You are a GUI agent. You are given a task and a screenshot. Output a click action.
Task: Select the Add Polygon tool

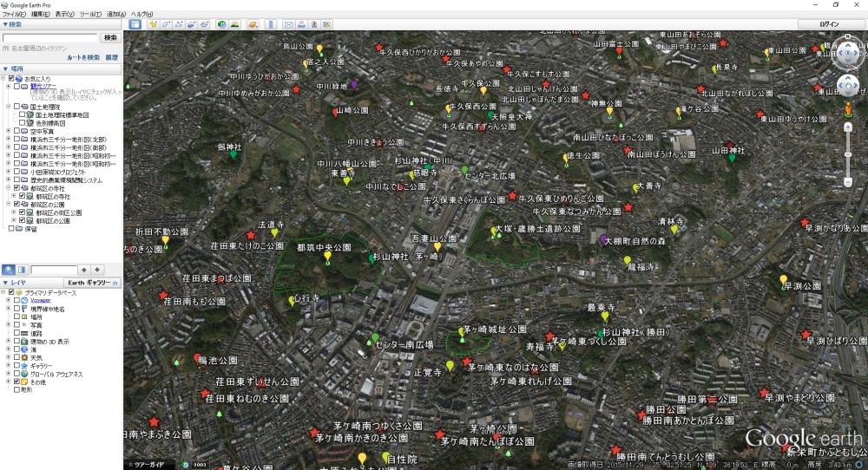(167, 24)
